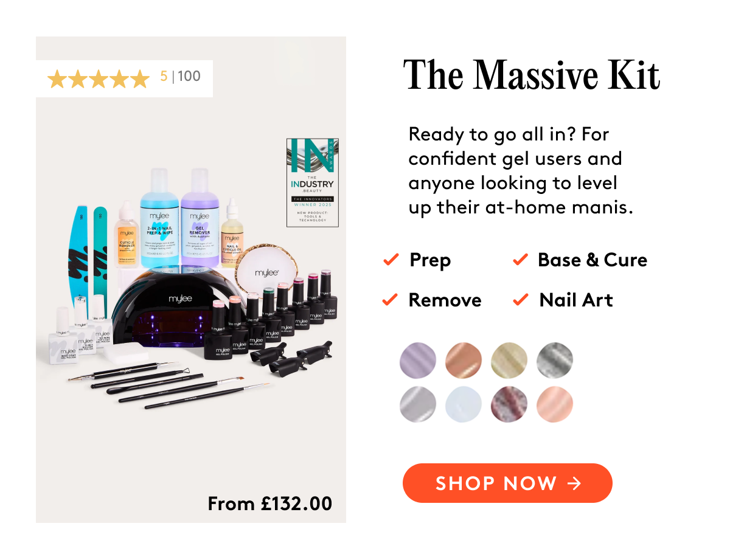Screen dimensions: 730x560
Task: Click the From £132.00 price label
Action: pos(270,504)
